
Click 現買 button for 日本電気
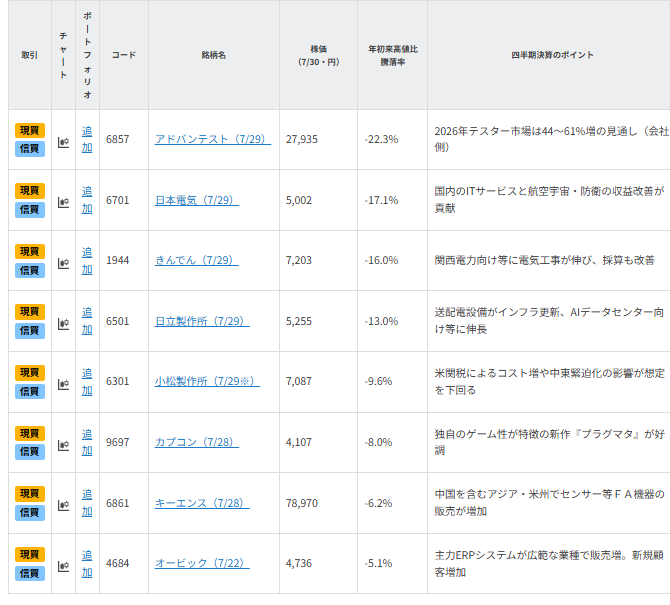(30, 191)
